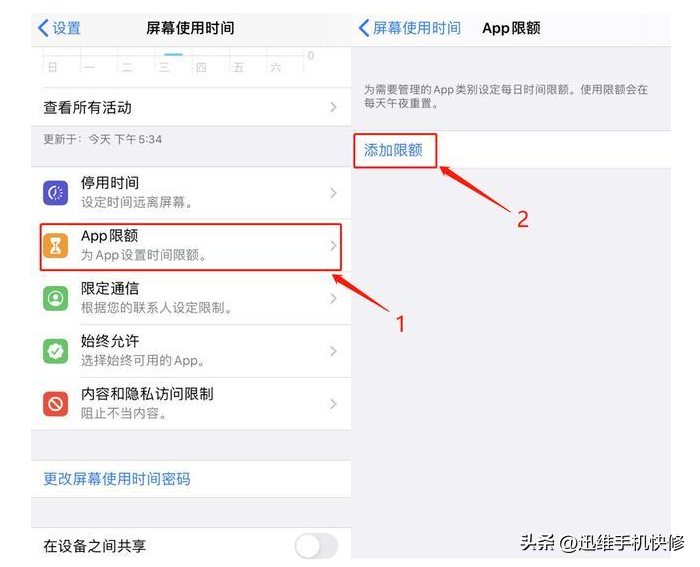This screenshot has width=700, height=567.
Task: Tap 更改屏幕使用时间密码 link
Action: (117, 479)
